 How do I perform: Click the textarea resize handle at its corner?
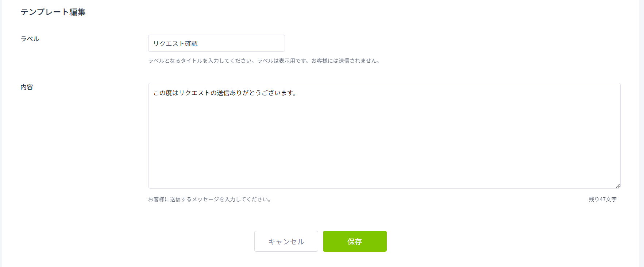pos(617,186)
